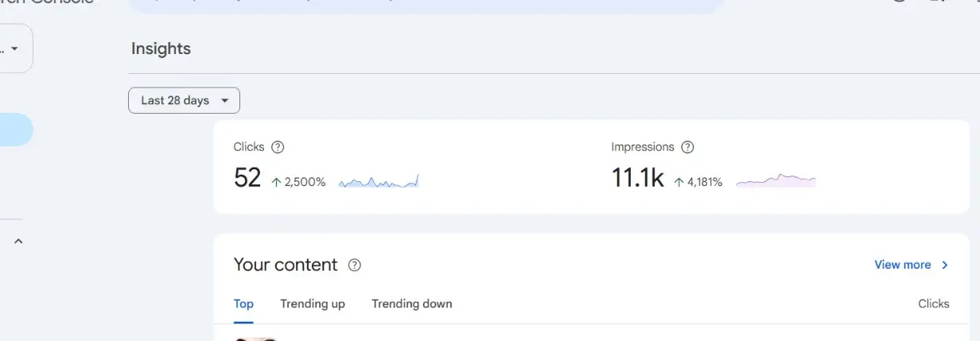Click the help icon beside Clicks
This screenshot has width=980, height=341.
click(x=278, y=147)
